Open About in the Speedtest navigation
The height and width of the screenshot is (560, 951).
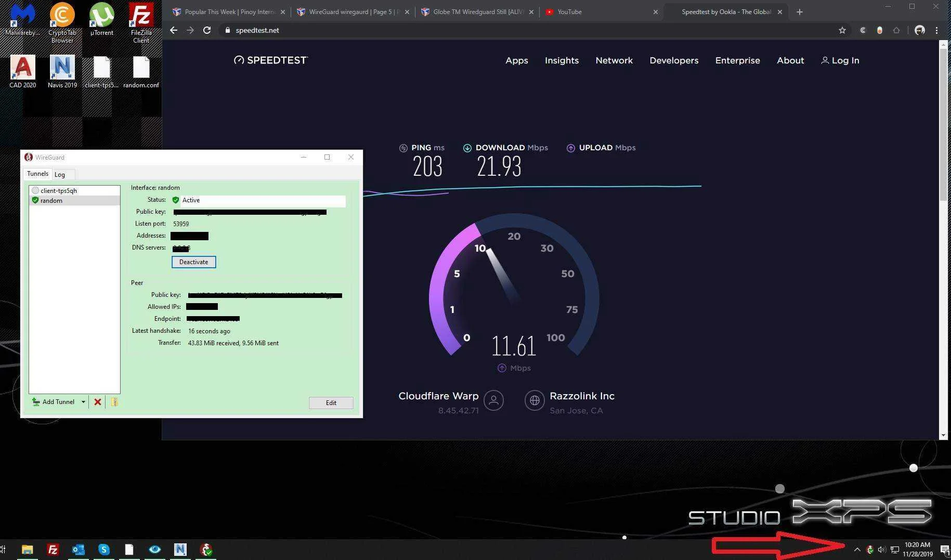tap(790, 60)
